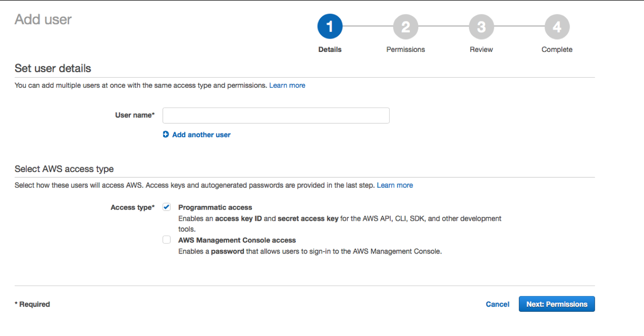Open Learn more about adding multiple users

(x=287, y=85)
